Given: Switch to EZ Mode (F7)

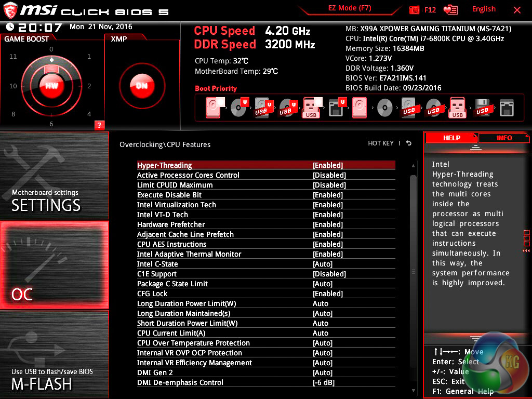Looking at the screenshot, I should pyautogui.click(x=350, y=8).
